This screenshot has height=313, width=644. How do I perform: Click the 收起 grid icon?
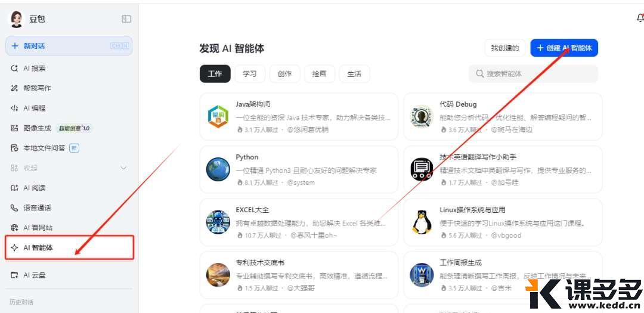14,168
